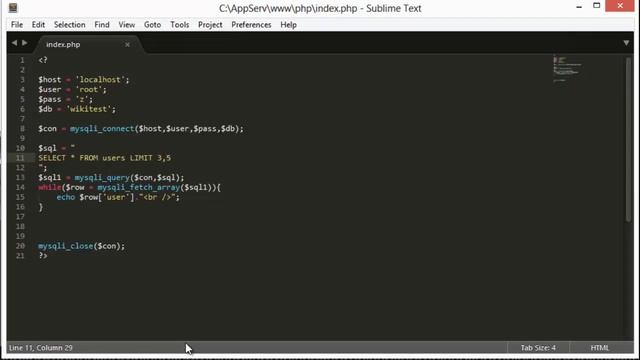Screen dimensions: 640x360
Task: Click line number 1 in gutter
Action: tap(22, 60)
